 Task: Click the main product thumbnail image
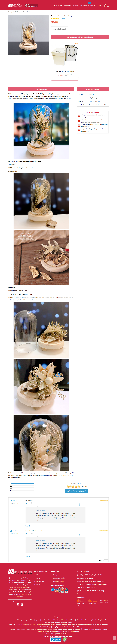pos(29,35)
